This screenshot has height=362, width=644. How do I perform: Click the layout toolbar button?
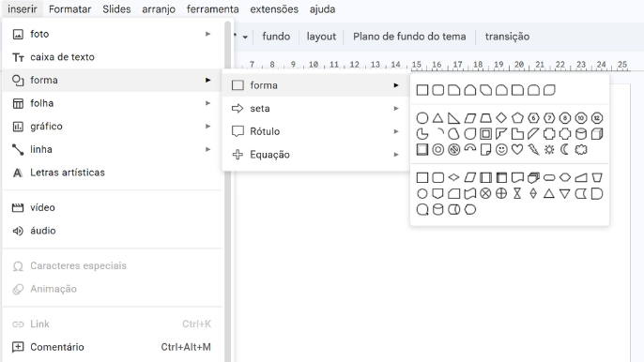tap(321, 37)
